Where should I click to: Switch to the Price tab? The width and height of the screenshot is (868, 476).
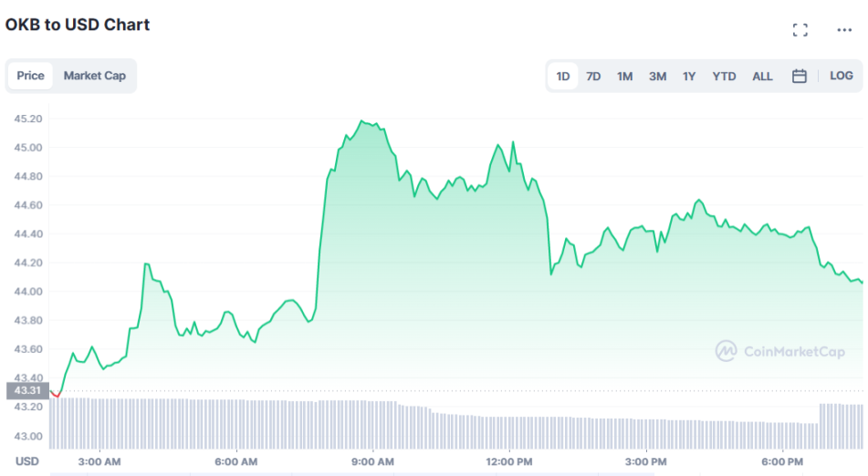coord(30,76)
